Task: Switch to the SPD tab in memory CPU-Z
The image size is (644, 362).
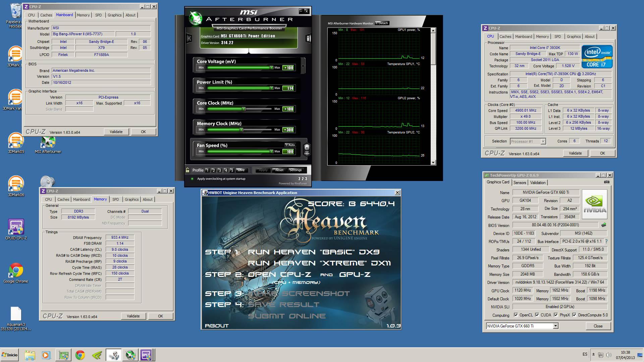Action: (x=116, y=199)
